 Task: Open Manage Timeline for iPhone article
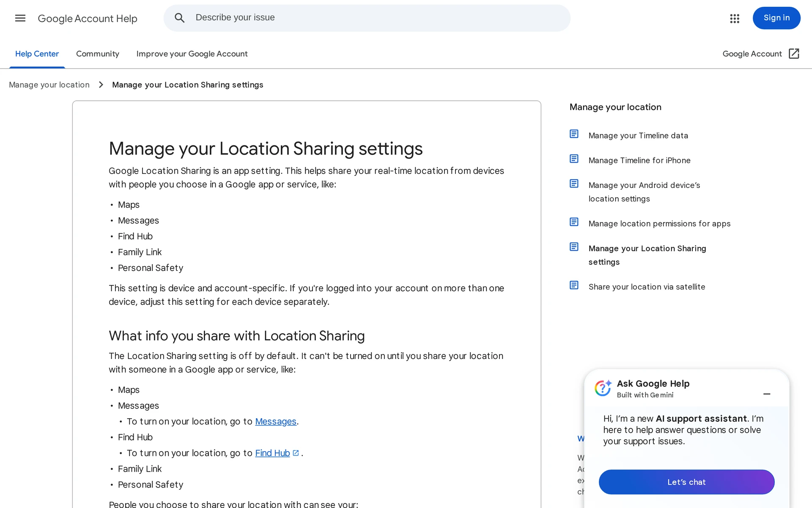[x=639, y=160]
